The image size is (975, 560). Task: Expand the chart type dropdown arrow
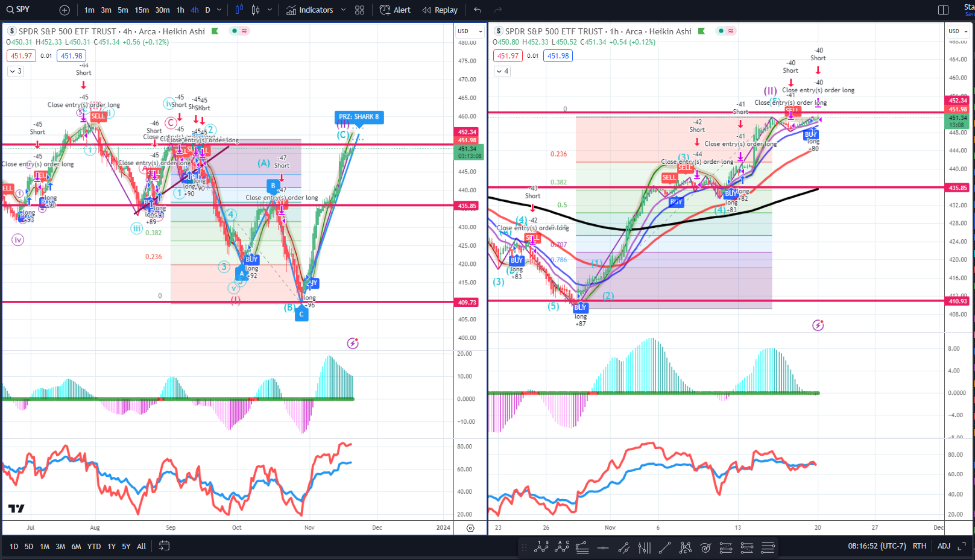pyautogui.click(x=270, y=10)
